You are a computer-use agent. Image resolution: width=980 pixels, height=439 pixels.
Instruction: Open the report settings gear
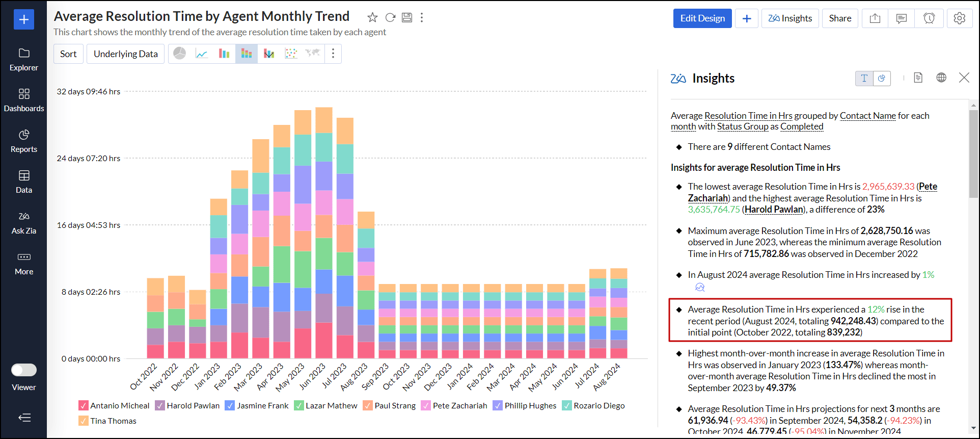[x=959, y=18]
